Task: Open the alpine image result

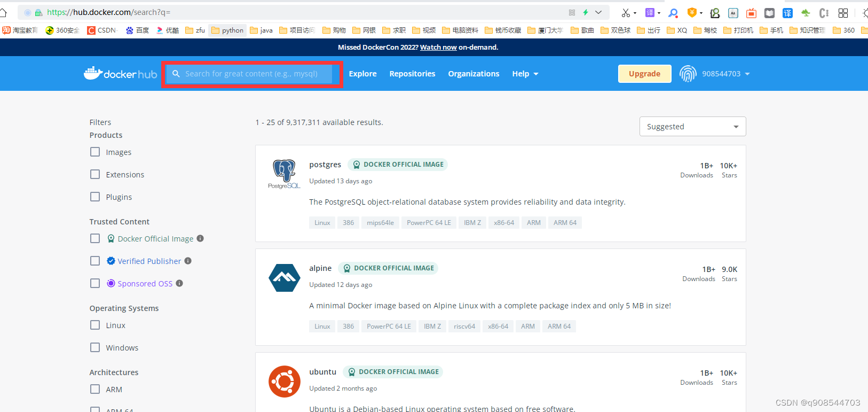Action: 320,268
